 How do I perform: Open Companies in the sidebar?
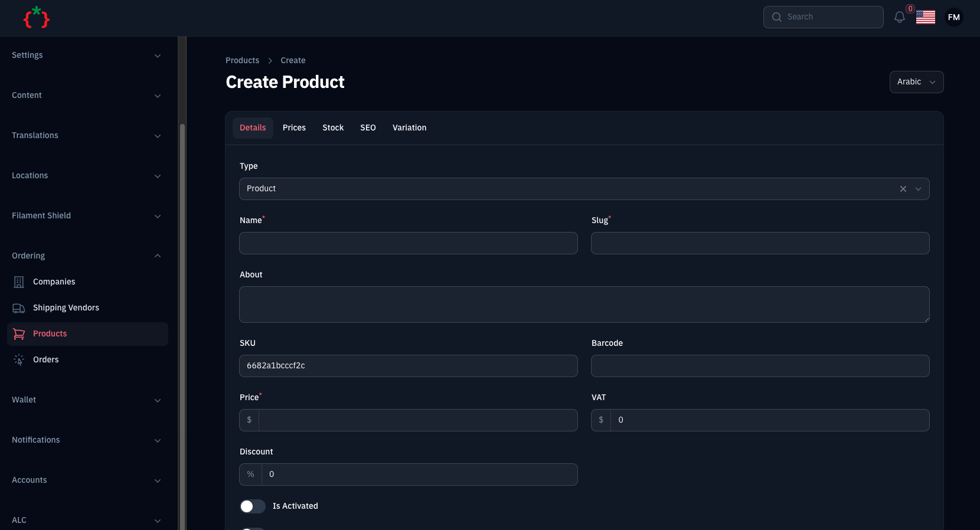coord(87,282)
